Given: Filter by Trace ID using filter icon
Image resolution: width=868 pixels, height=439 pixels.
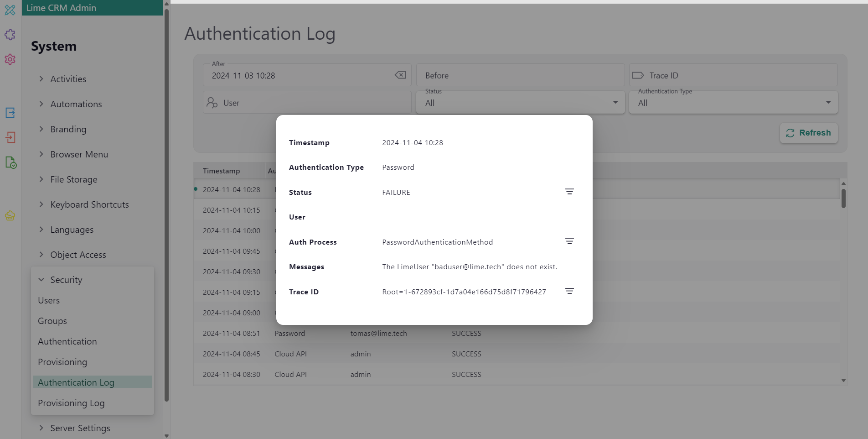Looking at the screenshot, I should [569, 291].
